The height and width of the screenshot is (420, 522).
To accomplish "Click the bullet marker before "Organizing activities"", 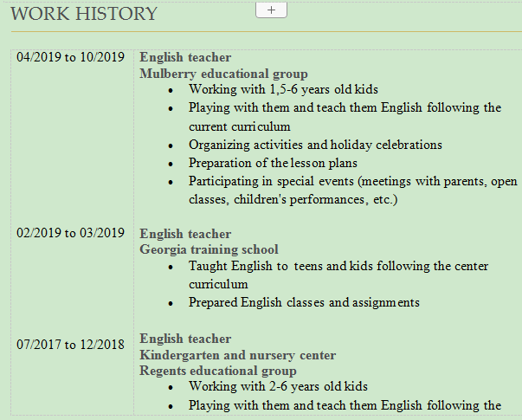I will point(170,145).
